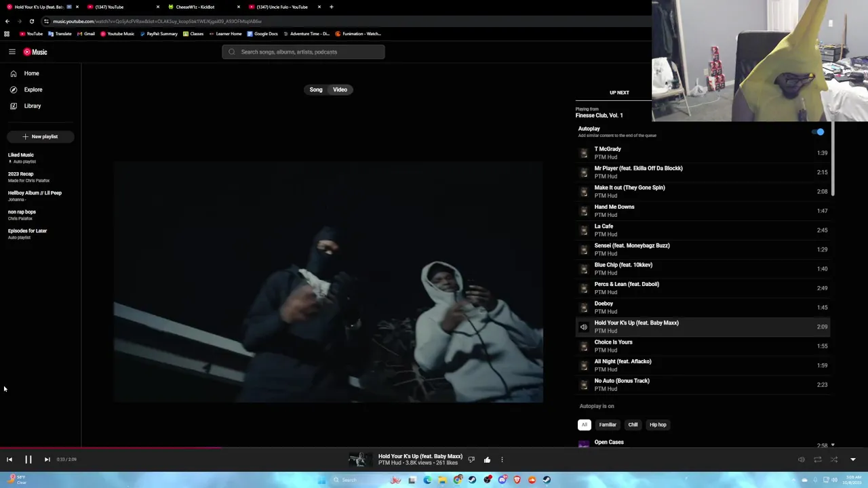Play Percs & Lean (feat. Daboii)
868x488 pixels.
pyautogui.click(x=703, y=288)
